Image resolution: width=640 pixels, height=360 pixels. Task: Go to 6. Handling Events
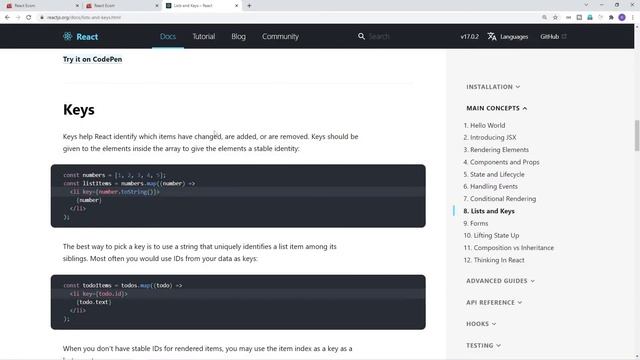(x=491, y=187)
